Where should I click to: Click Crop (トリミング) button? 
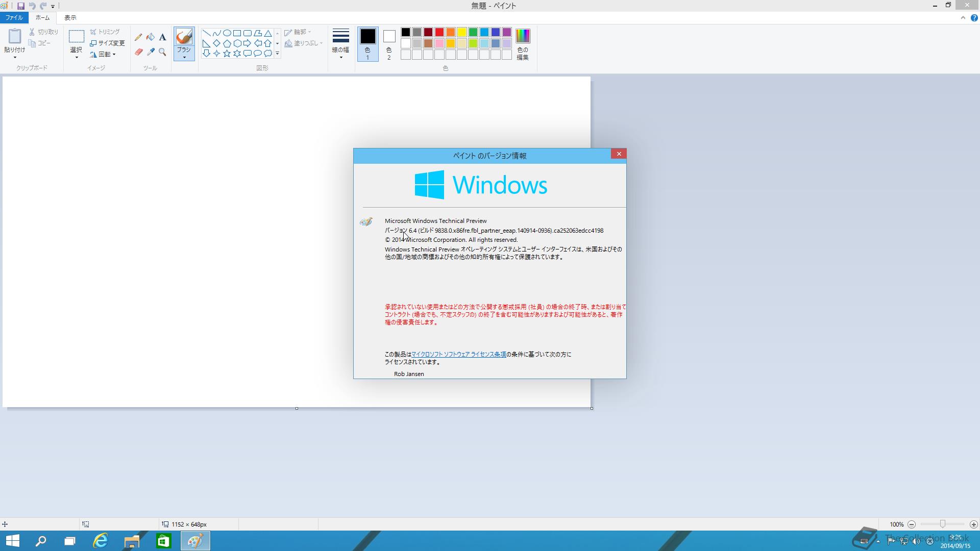click(105, 32)
